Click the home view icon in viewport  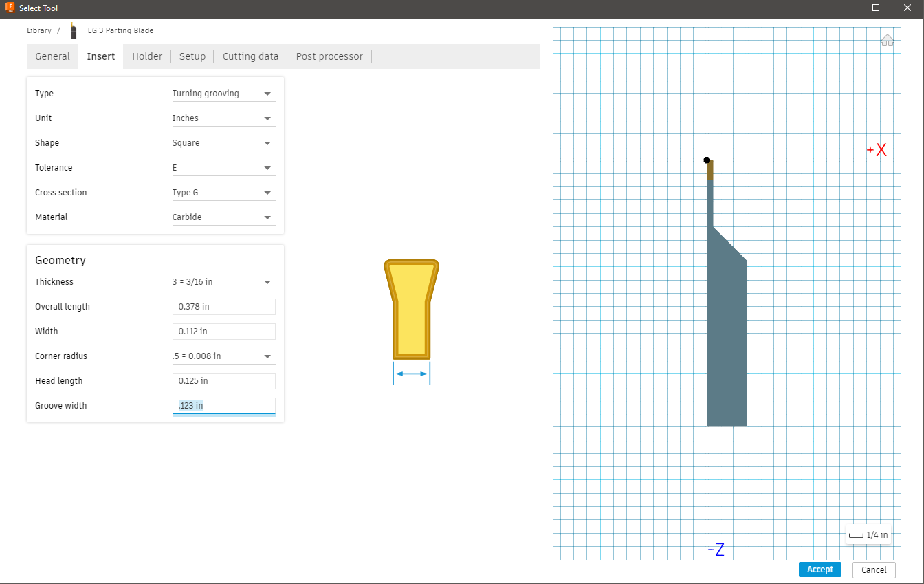(887, 40)
